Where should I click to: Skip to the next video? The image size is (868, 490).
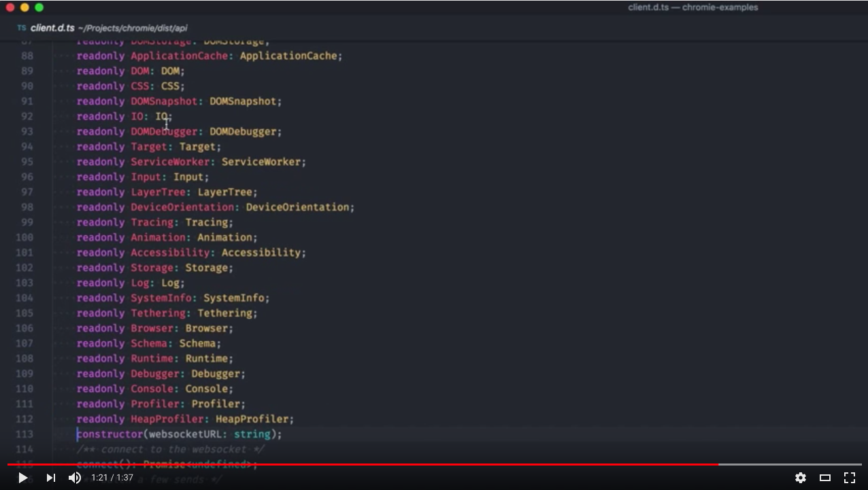click(51, 478)
